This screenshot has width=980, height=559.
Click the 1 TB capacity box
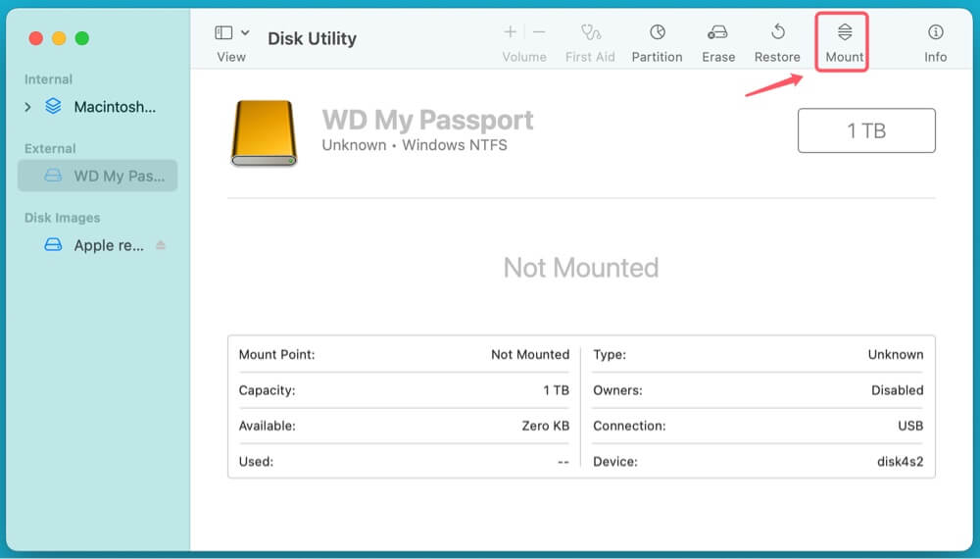[866, 130]
